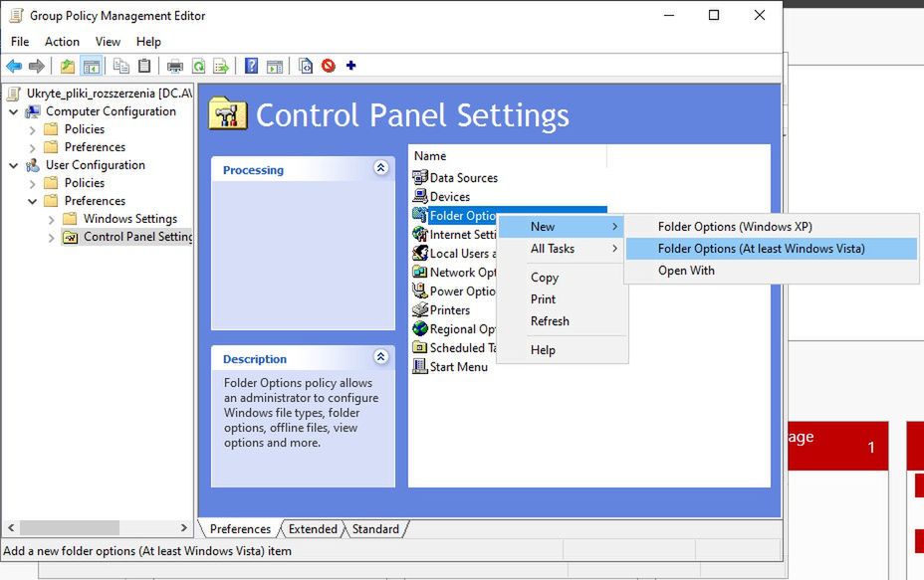
Task: Select the highlighted Folder Options list item
Action: 463,216
